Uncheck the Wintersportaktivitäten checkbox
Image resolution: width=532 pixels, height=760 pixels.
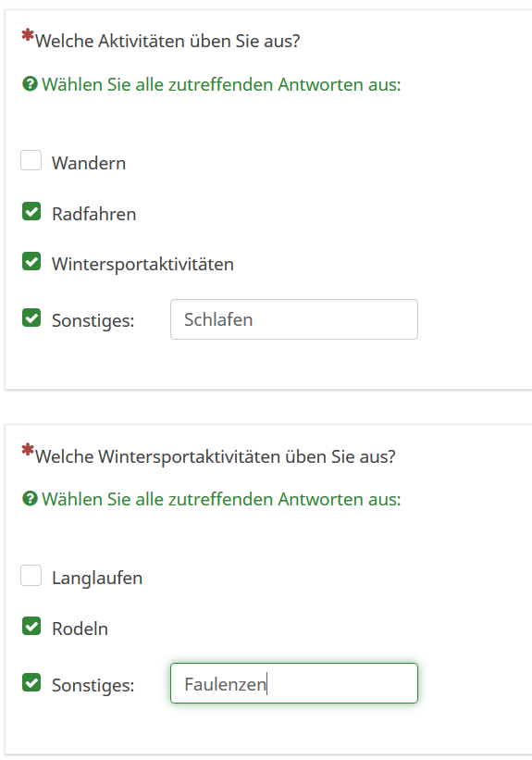(x=31, y=262)
